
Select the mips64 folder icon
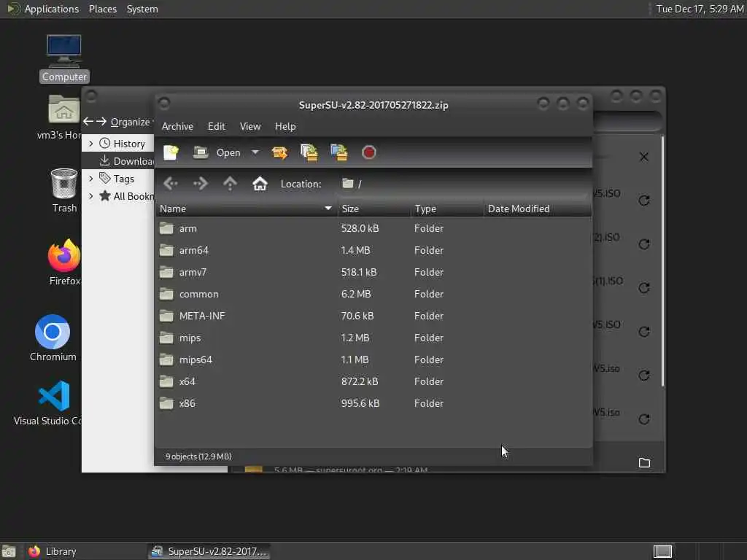166,359
